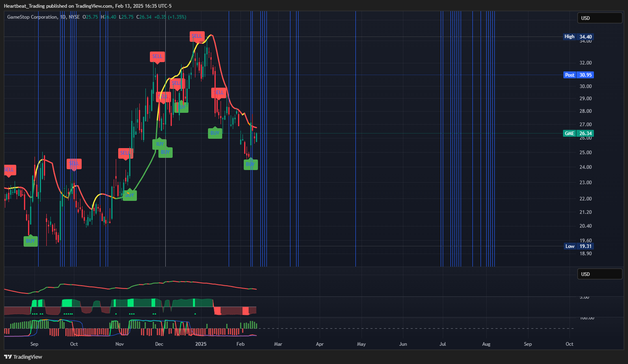This screenshot has width=628, height=364.
Task: Click the open value O25.75
Action: click(90, 17)
